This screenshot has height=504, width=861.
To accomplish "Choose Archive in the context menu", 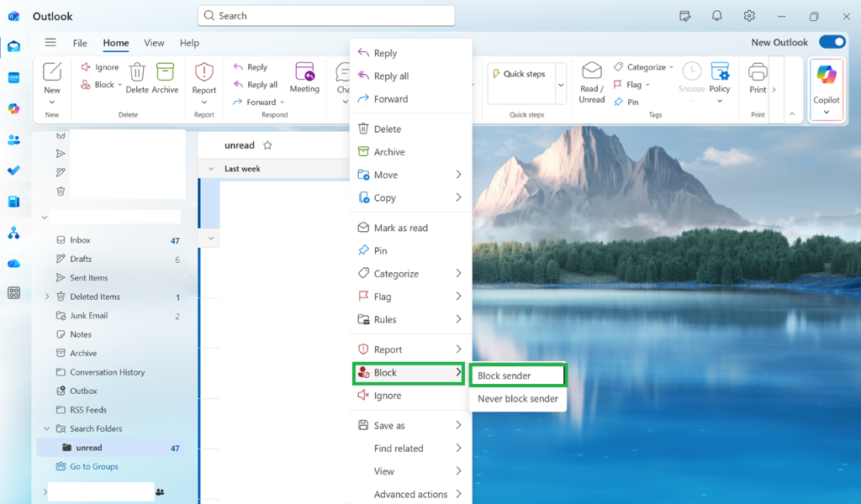I will tap(410, 152).
